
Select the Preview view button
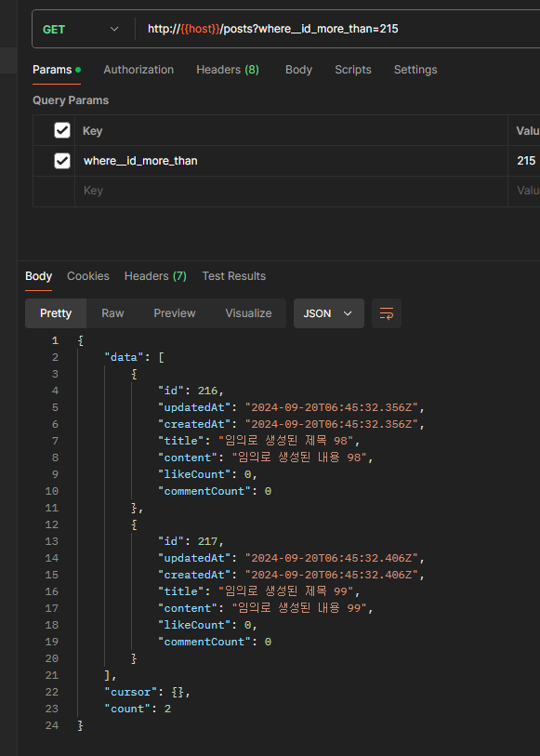coord(175,313)
